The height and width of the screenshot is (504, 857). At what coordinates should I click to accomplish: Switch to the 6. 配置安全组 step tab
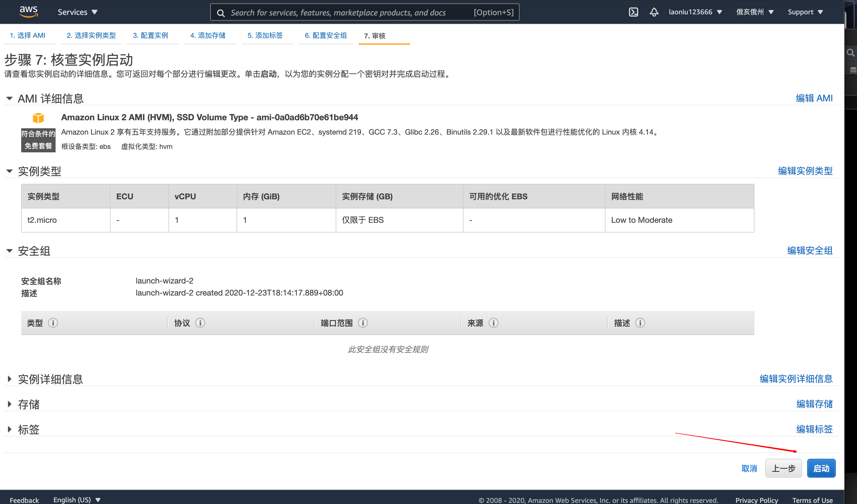pyautogui.click(x=325, y=36)
